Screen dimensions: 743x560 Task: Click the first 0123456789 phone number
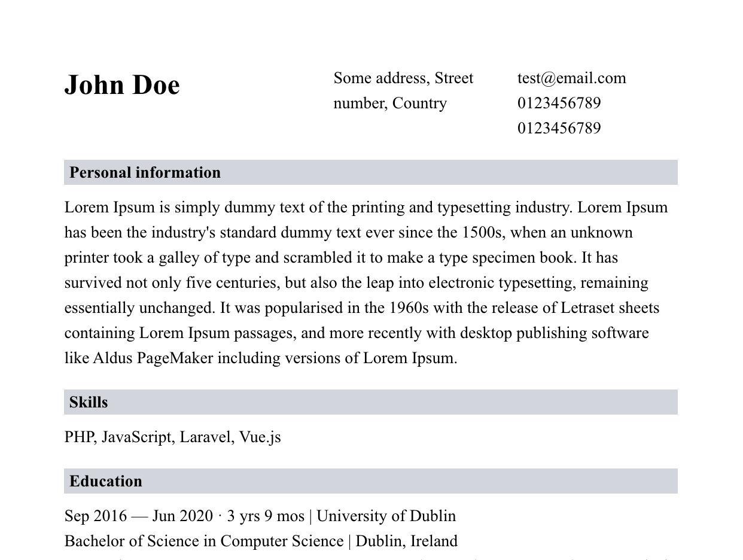(x=559, y=104)
